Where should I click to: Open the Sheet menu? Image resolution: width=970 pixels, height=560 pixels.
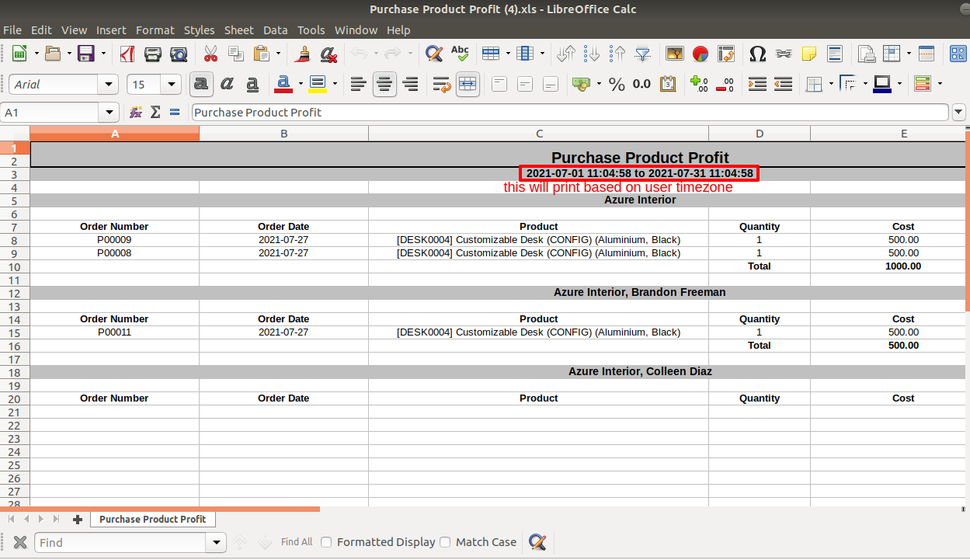[239, 30]
